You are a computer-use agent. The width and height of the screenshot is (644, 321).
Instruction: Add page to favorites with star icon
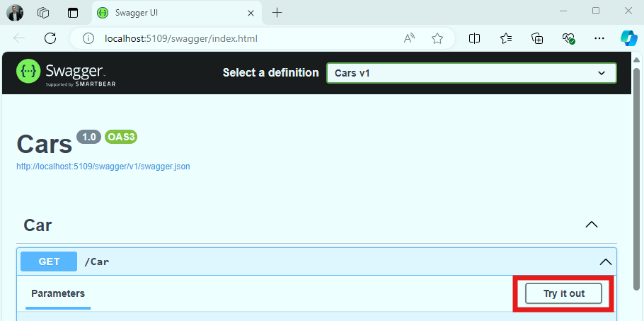tap(437, 39)
